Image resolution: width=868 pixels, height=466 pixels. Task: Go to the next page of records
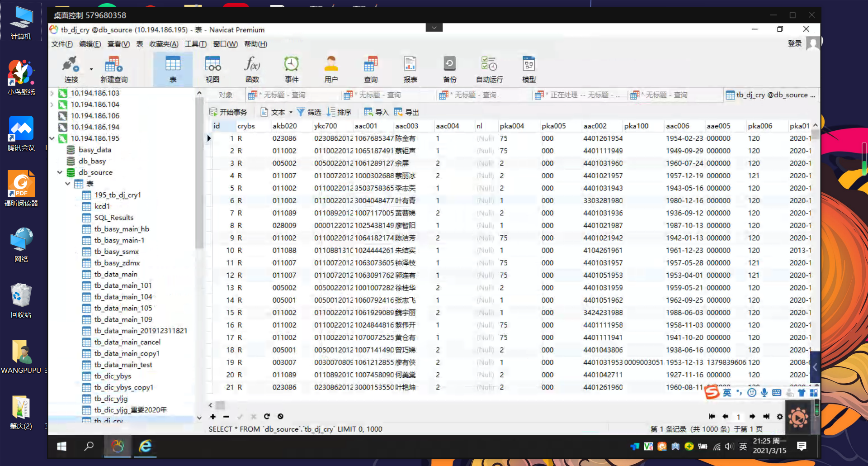point(752,416)
